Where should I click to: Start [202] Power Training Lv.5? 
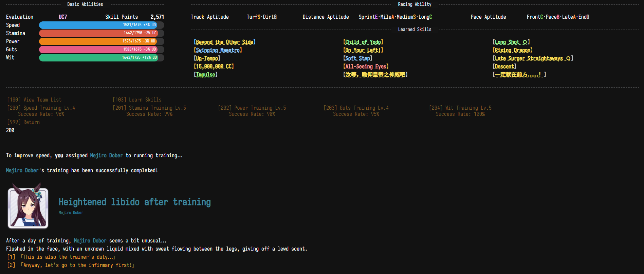pos(252,108)
